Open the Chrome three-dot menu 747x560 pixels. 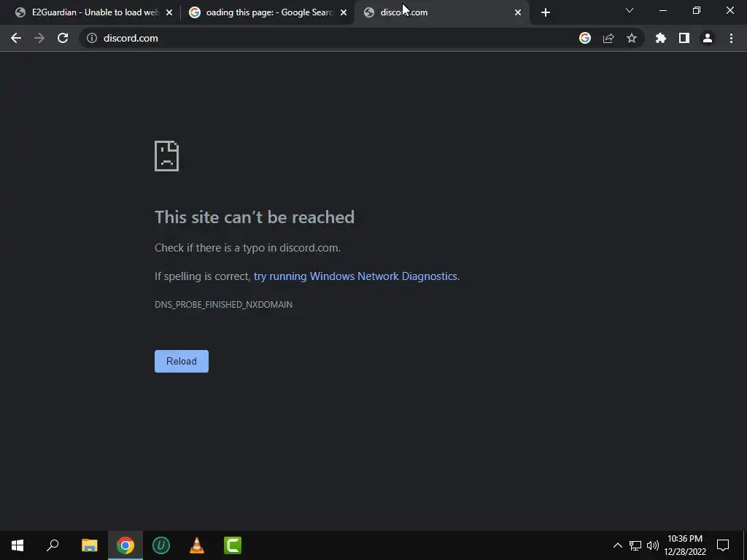tap(731, 38)
